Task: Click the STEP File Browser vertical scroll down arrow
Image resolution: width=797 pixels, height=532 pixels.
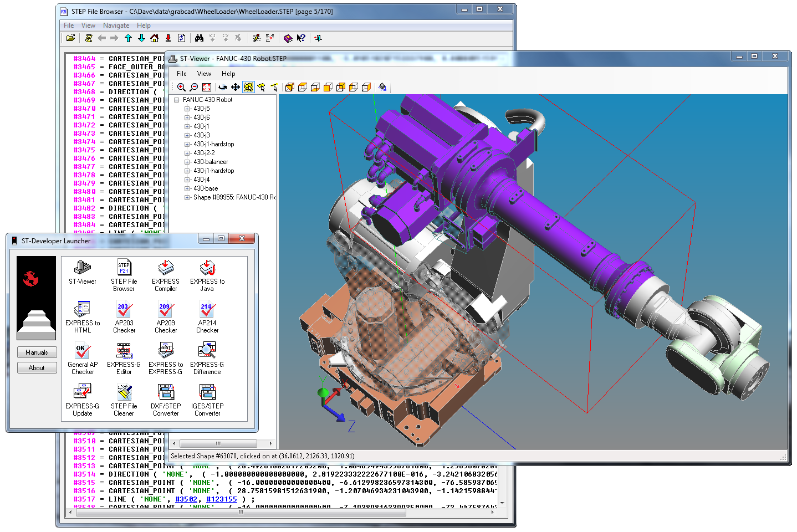Action: tap(502, 503)
